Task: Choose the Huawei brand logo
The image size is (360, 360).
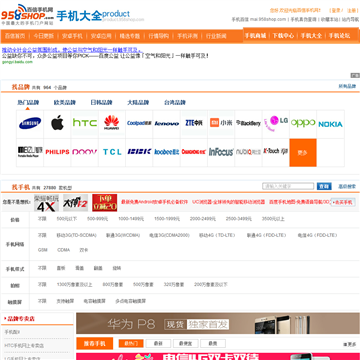Action: [x=112, y=123]
